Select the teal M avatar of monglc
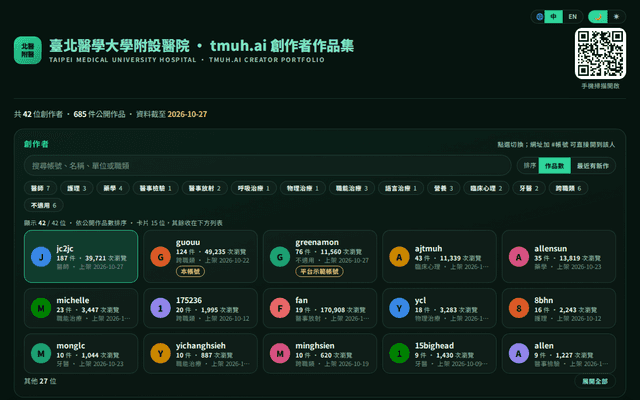640x400 pixels. point(41,353)
